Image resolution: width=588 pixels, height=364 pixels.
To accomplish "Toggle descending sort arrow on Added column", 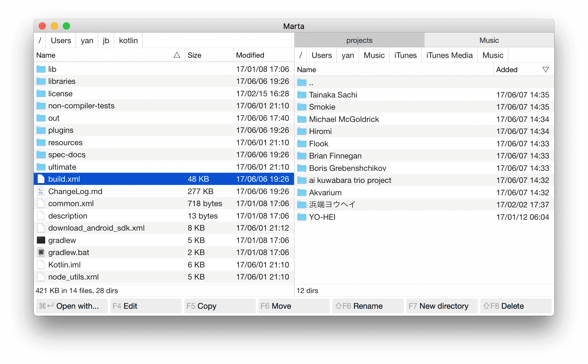I will (x=546, y=70).
